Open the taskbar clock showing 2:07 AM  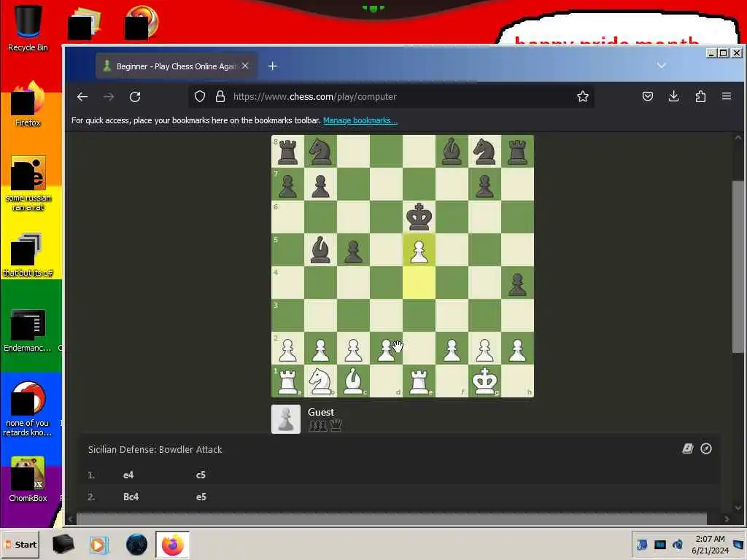coord(710,544)
